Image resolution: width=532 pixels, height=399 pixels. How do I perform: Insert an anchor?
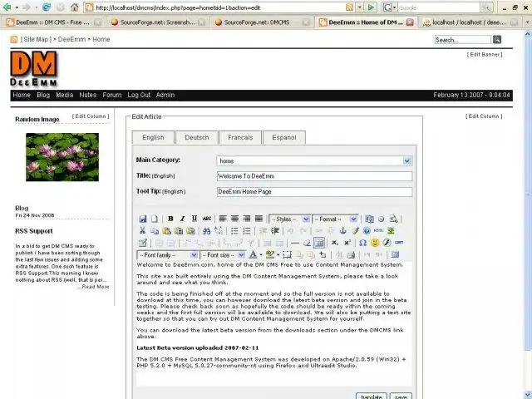(x=343, y=231)
